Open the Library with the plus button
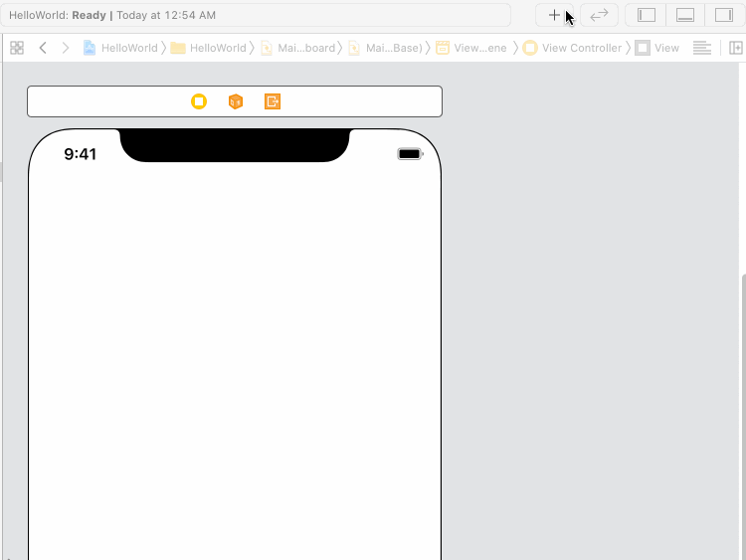746x560 pixels. (554, 15)
